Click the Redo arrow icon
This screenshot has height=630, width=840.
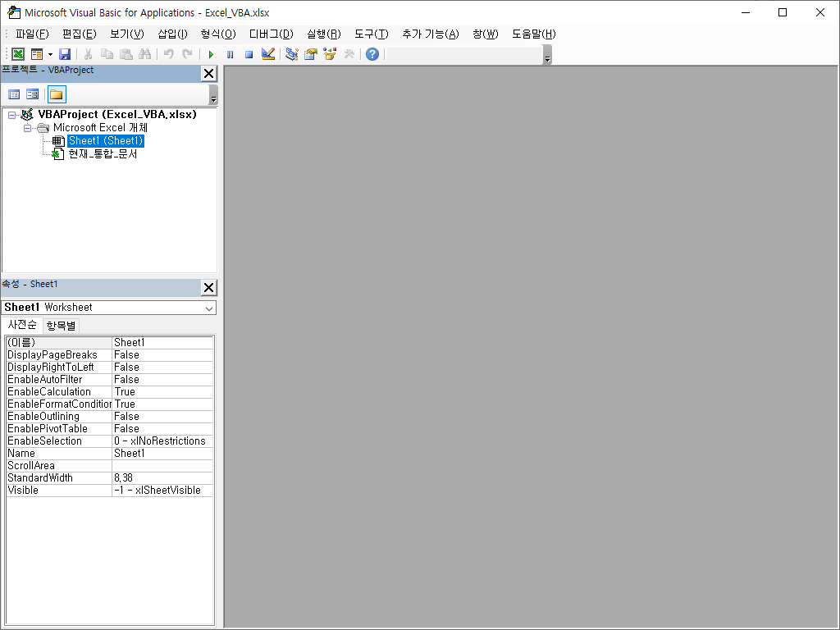[187, 54]
